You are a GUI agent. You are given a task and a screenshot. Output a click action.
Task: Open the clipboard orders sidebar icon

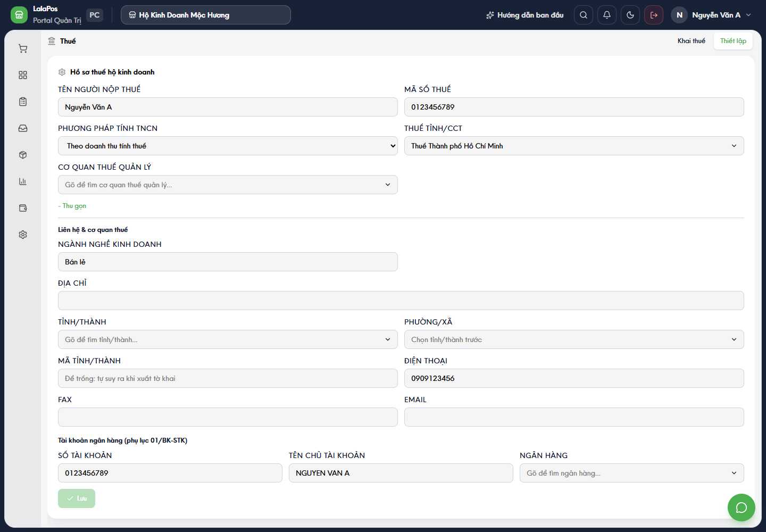point(23,102)
